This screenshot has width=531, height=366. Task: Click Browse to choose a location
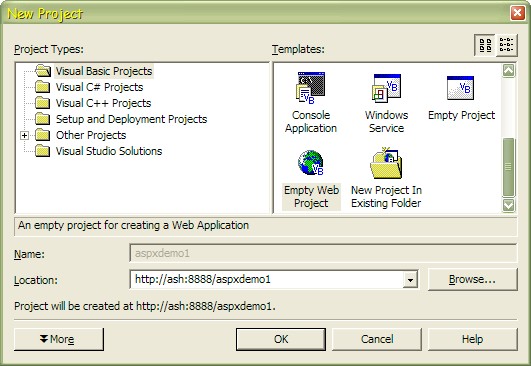pyautogui.click(x=473, y=280)
